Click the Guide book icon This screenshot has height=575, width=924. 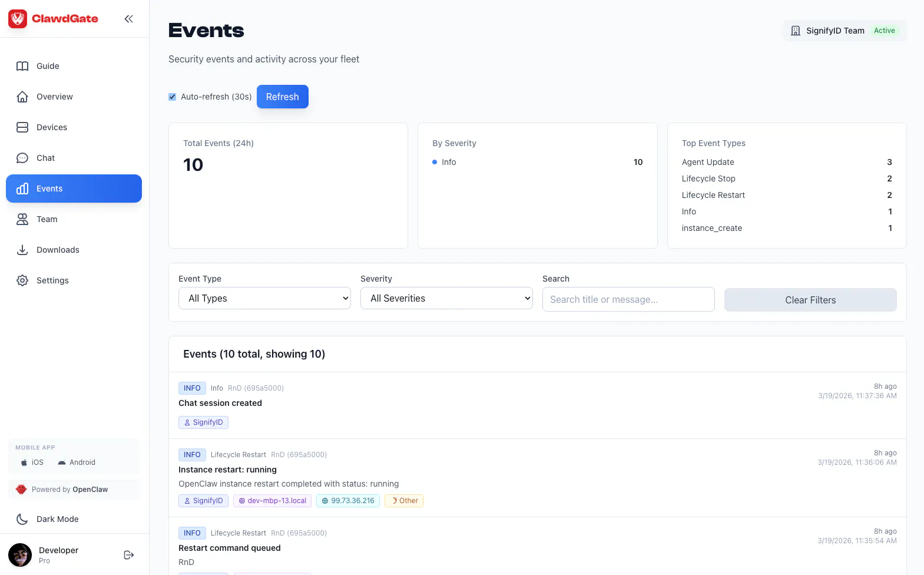[x=22, y=66]
